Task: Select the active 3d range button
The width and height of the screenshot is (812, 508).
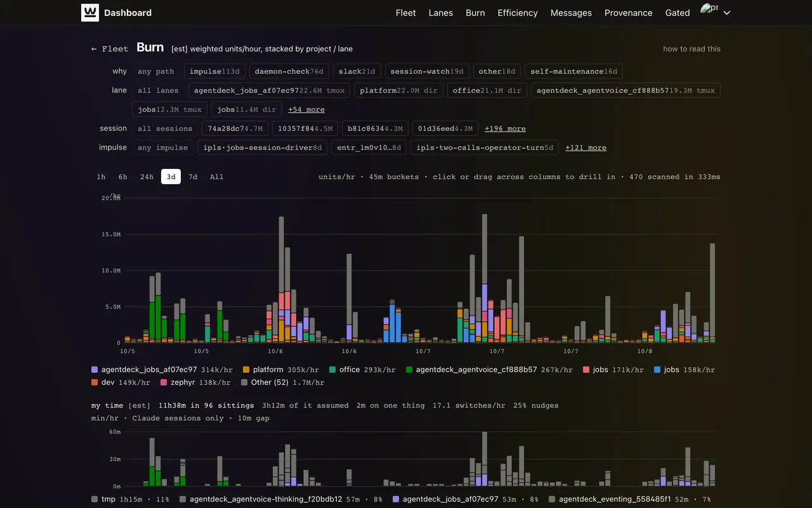Action: coord(171,177)
